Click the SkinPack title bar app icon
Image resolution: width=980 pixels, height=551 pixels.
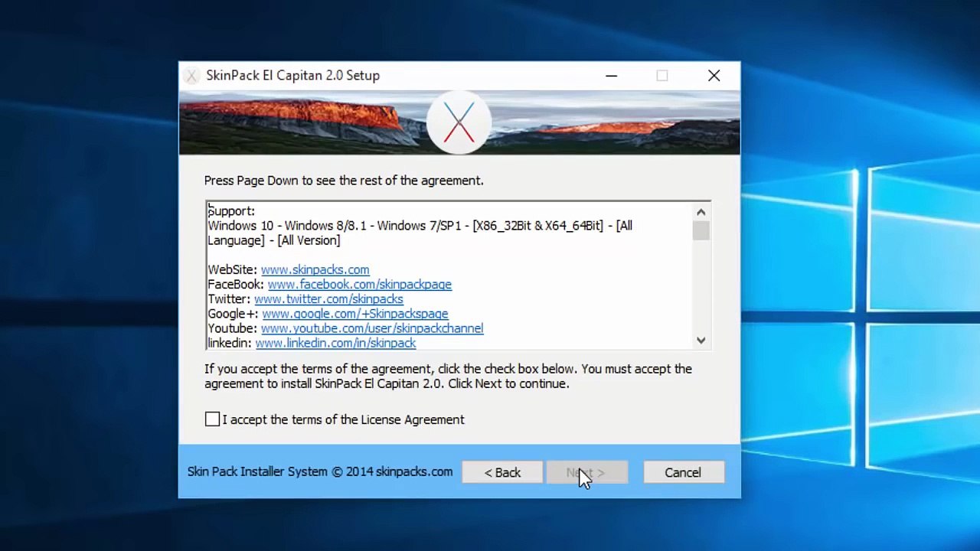click(191, 76)
